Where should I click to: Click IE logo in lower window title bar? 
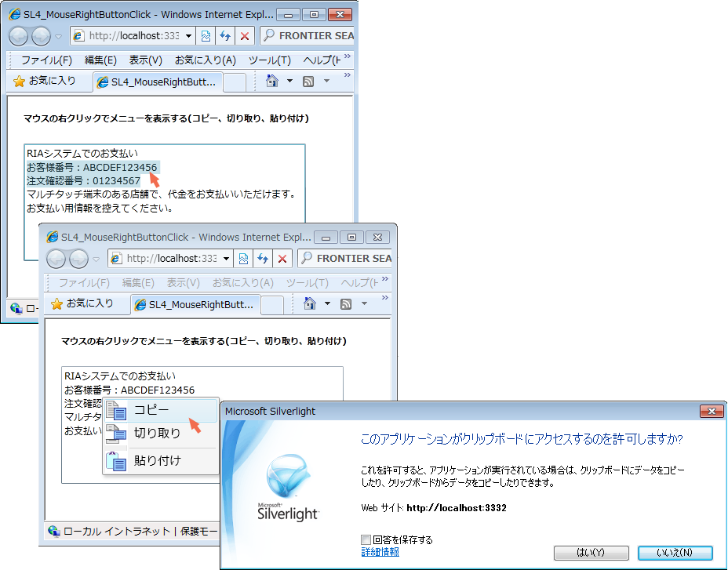(53, 238)
